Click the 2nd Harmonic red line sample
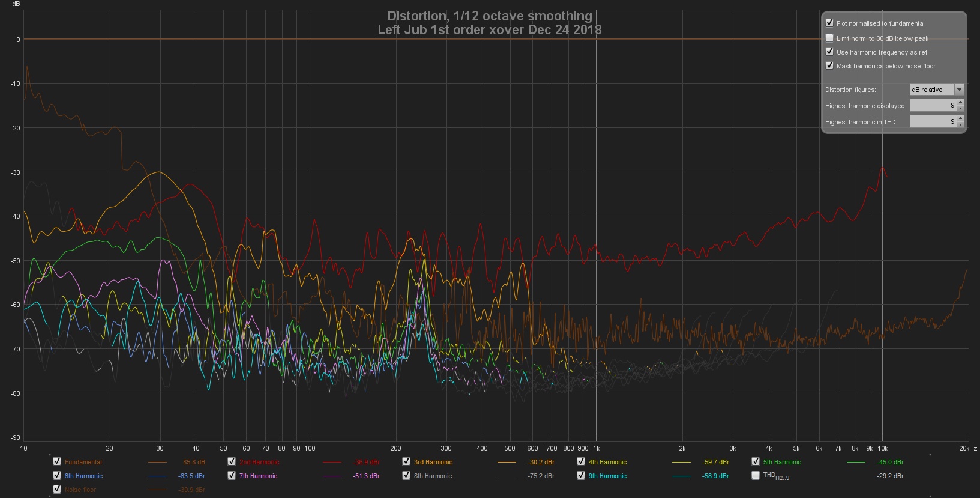 [x=332, y=463]
